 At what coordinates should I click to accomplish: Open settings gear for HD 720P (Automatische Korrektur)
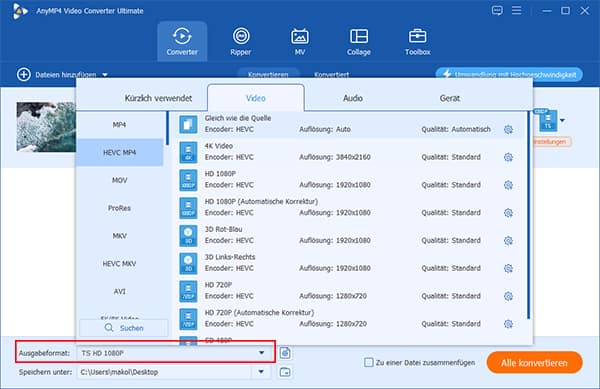coord(508,324)
